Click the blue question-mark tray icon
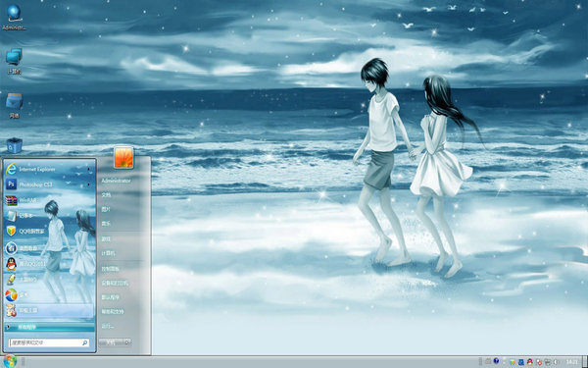 point(496,361)
